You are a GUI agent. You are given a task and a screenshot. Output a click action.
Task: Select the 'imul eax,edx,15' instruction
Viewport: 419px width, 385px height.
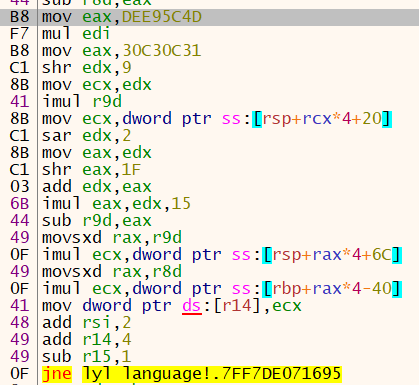click(x=116, y=204)
